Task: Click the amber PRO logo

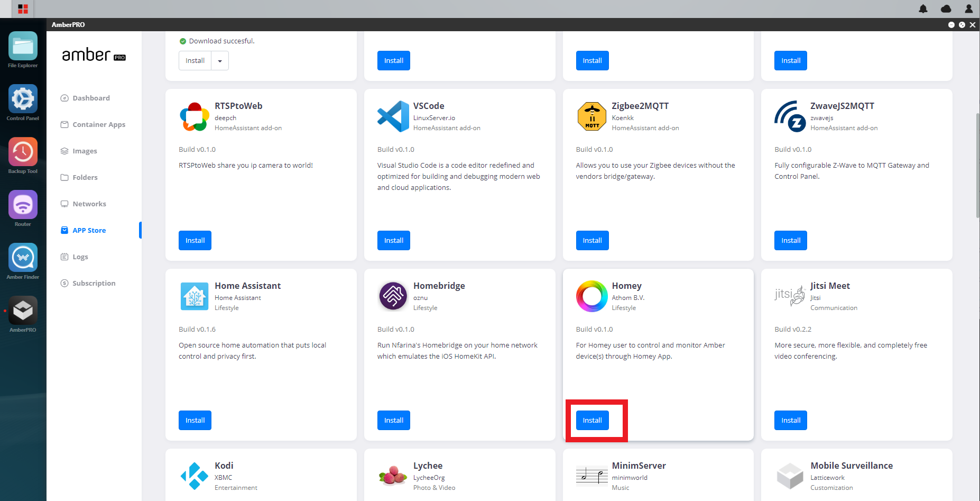Action: click(x=94, y=55)
